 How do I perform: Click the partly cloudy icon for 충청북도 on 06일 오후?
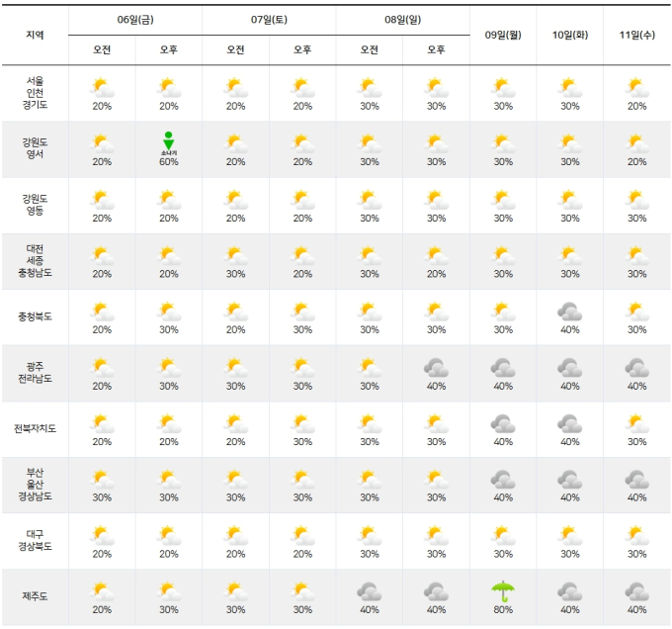(169, 313)
